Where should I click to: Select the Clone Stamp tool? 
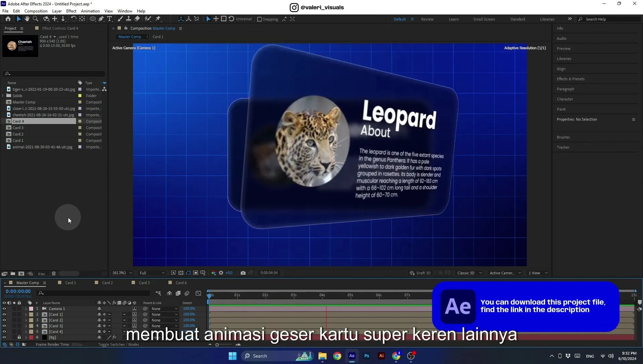tap(128, 19)
